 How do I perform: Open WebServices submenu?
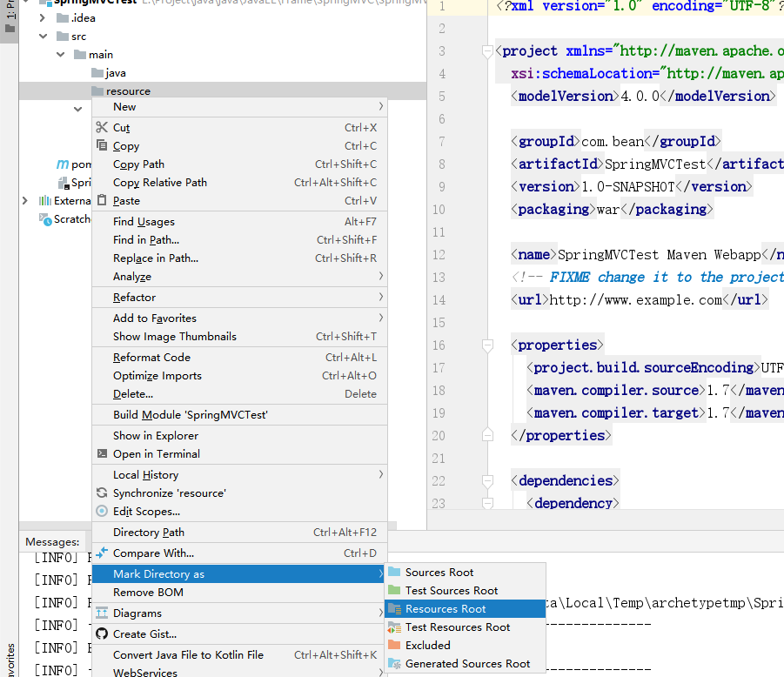(239, 672)
